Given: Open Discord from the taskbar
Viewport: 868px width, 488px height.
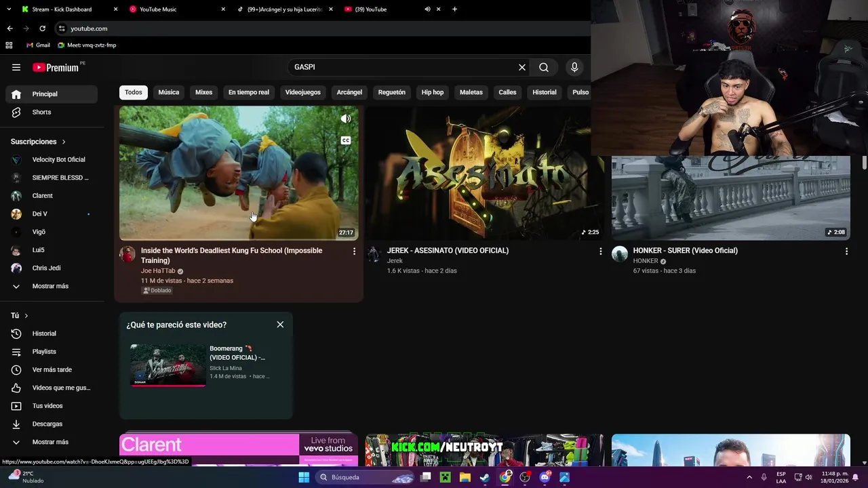Looking at the screenshot, I should [545, 477].
